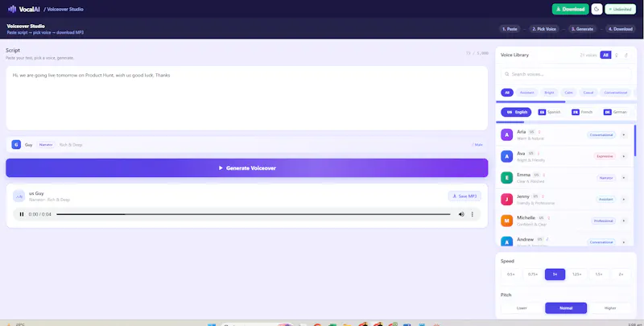Select the Emma voice avatar

507,178
